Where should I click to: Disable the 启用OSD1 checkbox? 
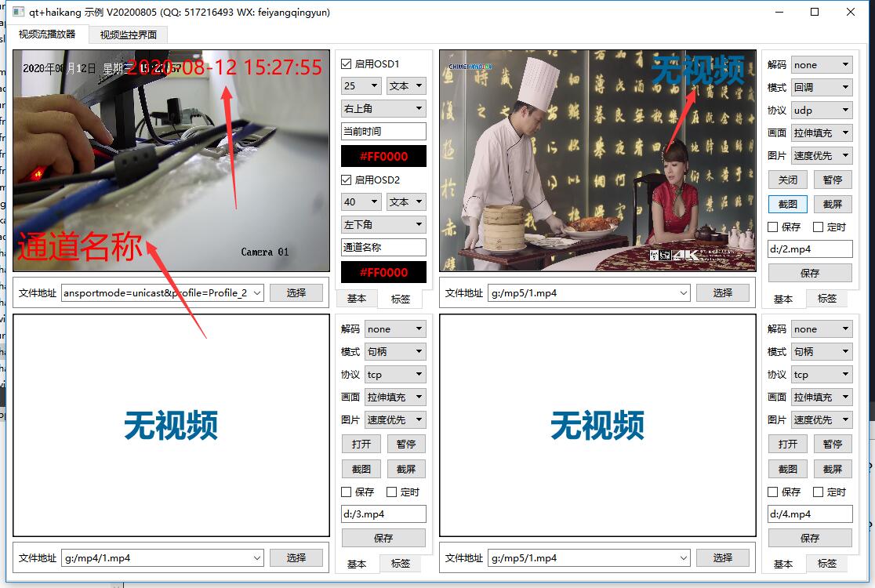346,64
